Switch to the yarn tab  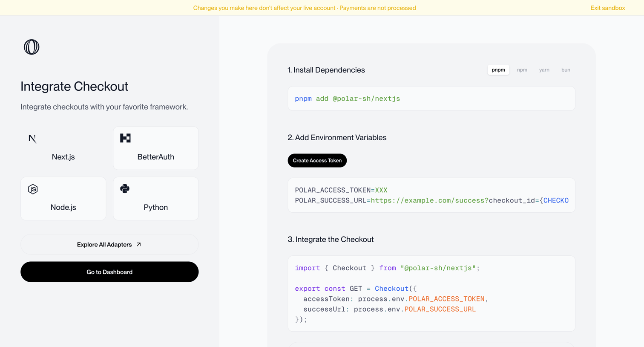[544, 70]
